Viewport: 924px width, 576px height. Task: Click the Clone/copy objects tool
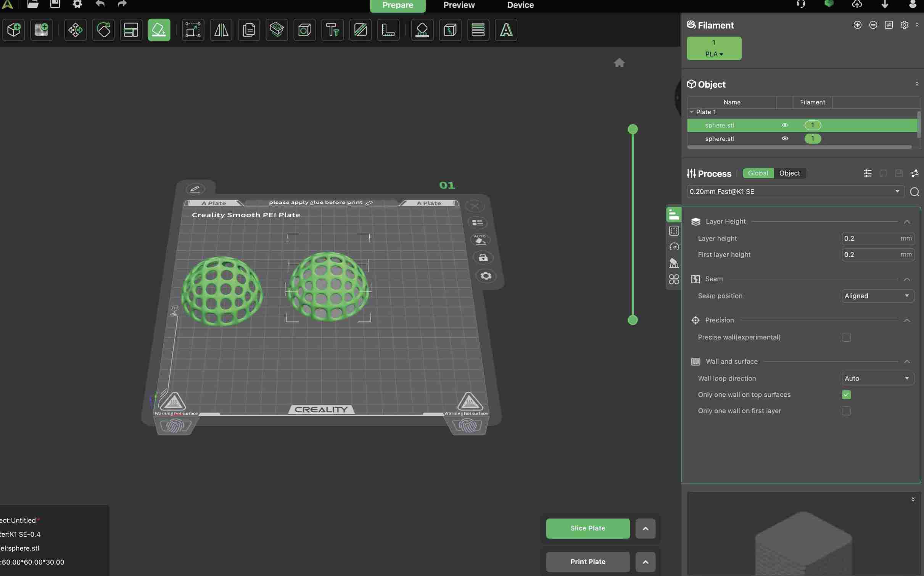click(x=249, y=30)
